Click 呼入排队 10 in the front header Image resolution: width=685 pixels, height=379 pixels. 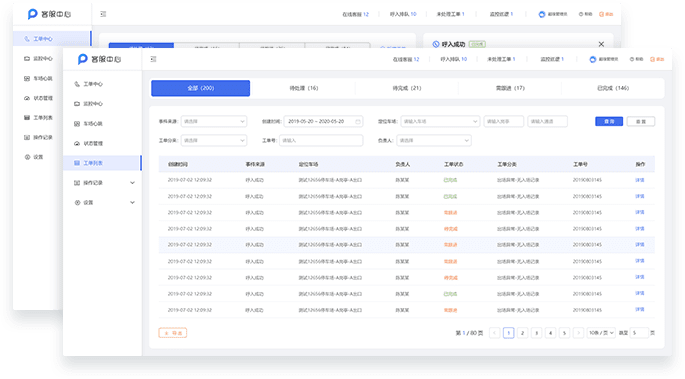tap(453, 59)
